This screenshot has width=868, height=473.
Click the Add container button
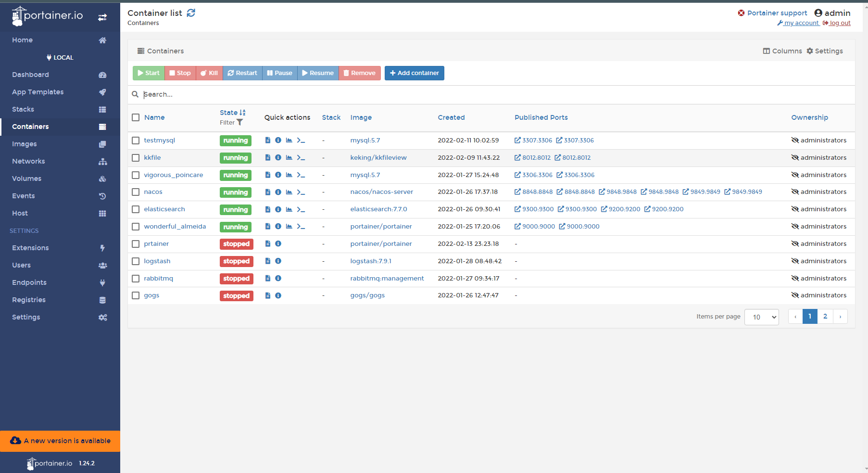tap(414, 73)
